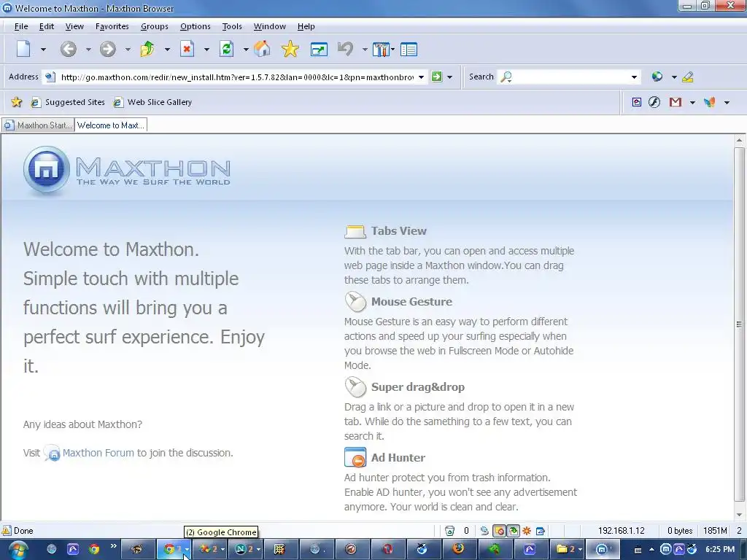Go back with the Back arrow button
Image resolution: width=747 pixels, height=560 pixels.
pos(68,49)
